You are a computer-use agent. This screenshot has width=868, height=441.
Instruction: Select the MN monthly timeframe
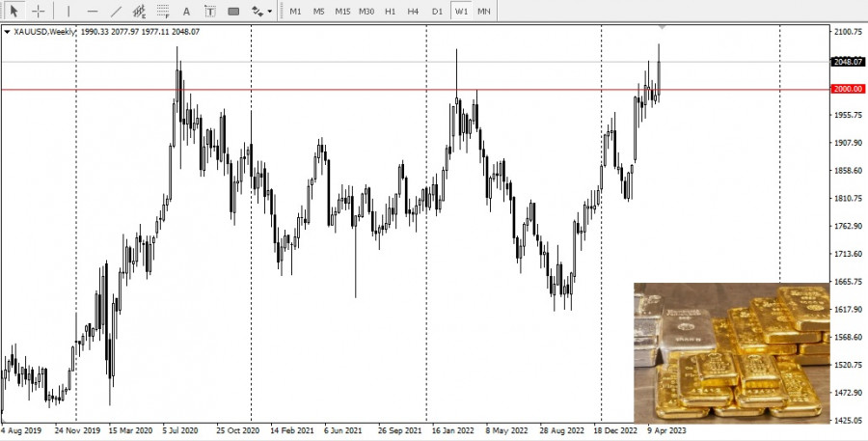[484, 11]
